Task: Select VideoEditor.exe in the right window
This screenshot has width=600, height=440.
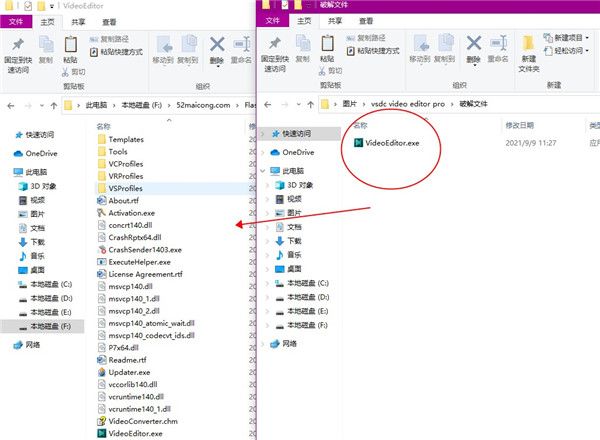Action: (391, 143)
